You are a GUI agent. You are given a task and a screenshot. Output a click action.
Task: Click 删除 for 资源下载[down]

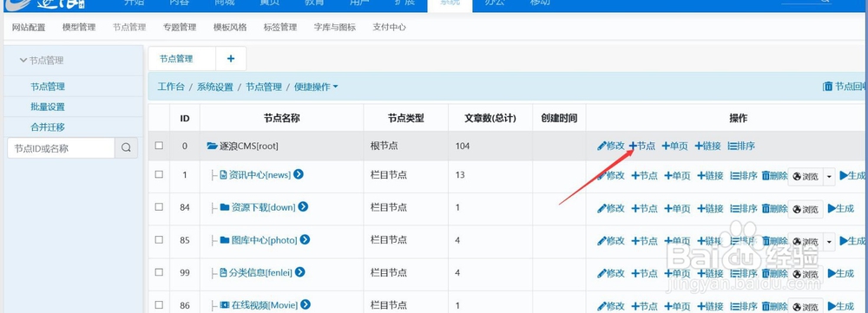pos(775,208)
